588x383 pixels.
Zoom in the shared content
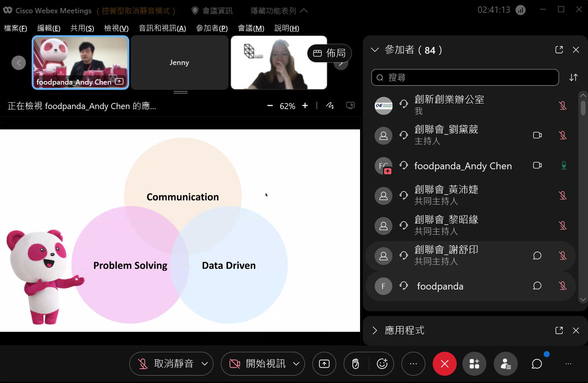click(305, 105)
